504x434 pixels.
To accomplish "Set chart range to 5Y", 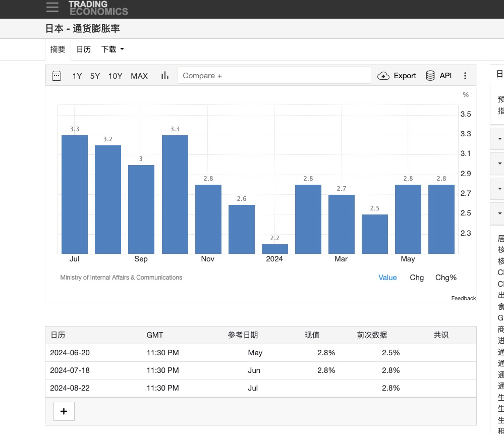I will pyautogui.click(x=95, y=76).
